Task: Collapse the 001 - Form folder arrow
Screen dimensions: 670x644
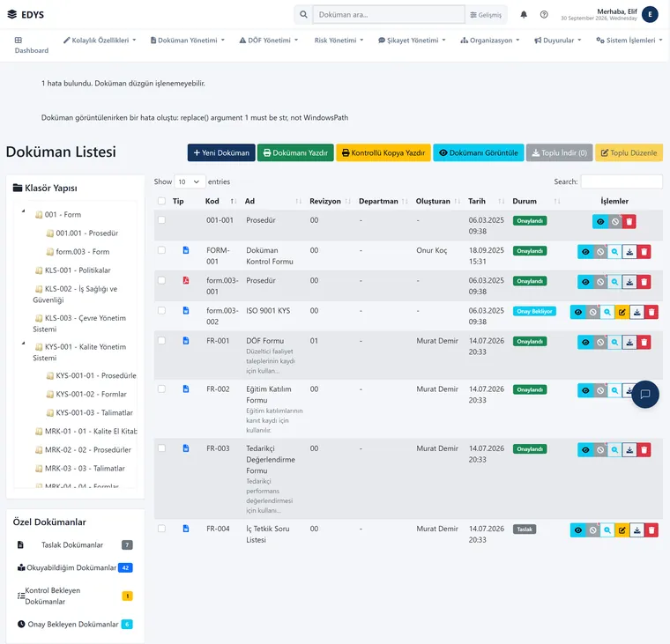Action: (x=24, y=211)
